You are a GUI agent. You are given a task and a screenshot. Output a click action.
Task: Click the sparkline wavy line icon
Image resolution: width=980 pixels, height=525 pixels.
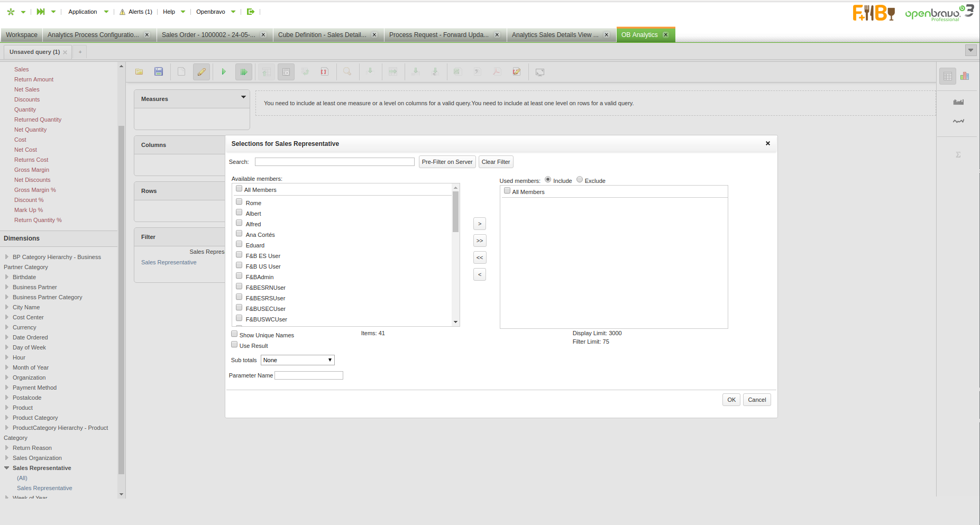tap(958, 121)
